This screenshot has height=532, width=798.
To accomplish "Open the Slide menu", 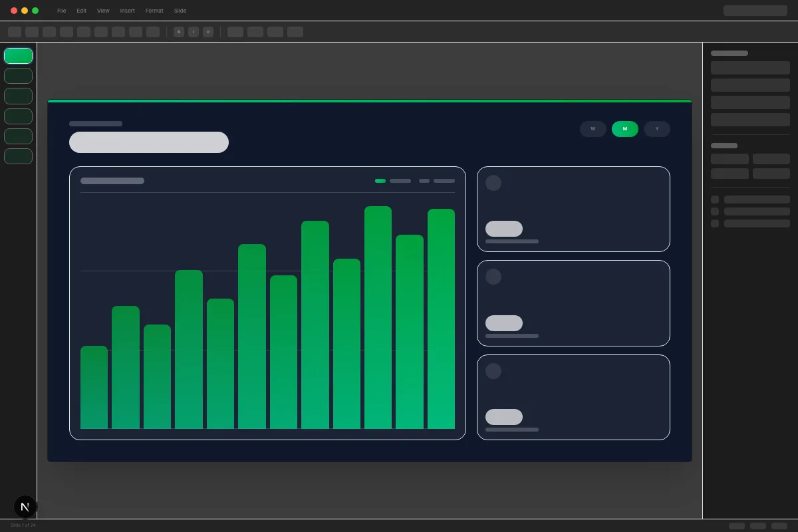I will click(180, 11).
